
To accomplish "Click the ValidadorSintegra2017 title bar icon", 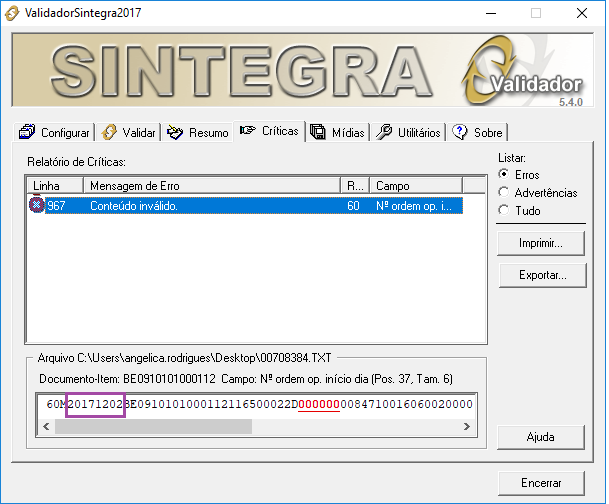I will click(x=12, y=13).
